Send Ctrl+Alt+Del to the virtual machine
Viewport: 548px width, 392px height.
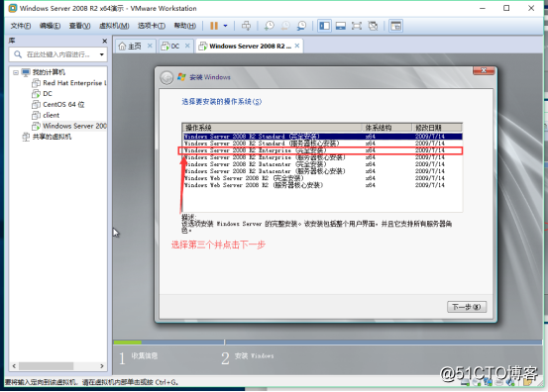pos(246,26)
